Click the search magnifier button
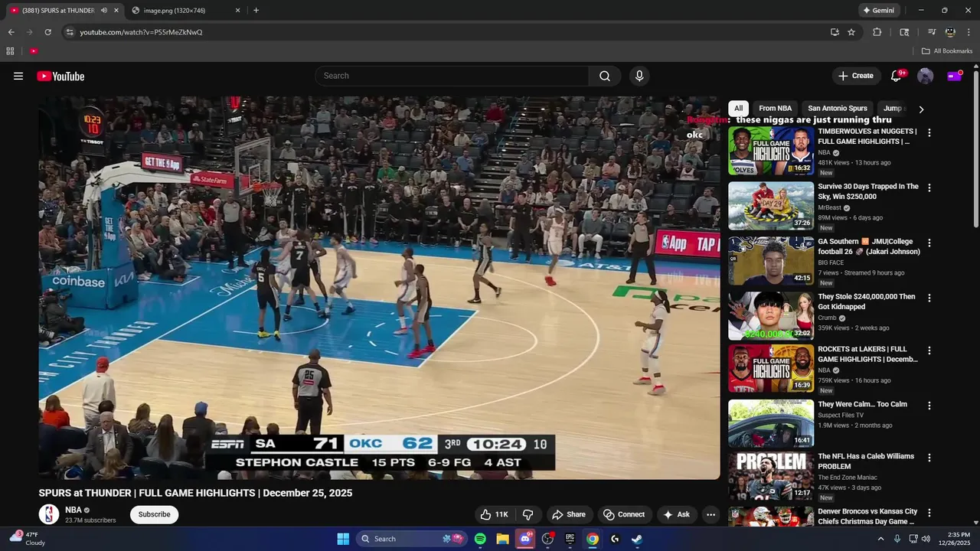 click(x=605, y=76)
